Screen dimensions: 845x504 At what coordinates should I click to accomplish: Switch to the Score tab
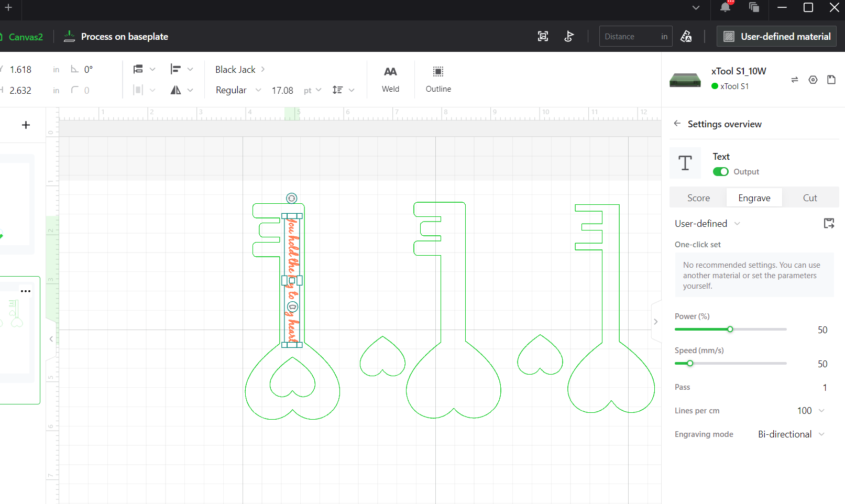(698, 198)
